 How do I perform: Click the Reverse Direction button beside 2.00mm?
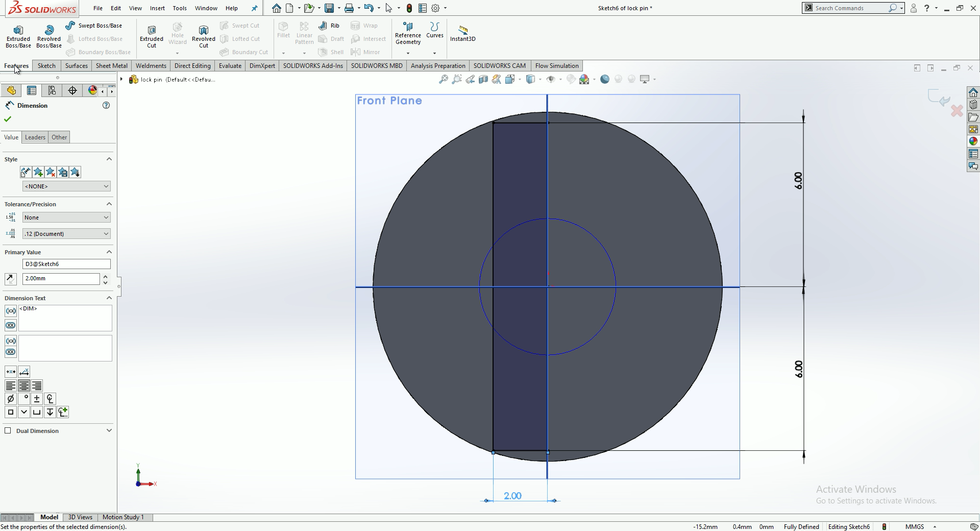pyautogui.click(x=11, y=279)
